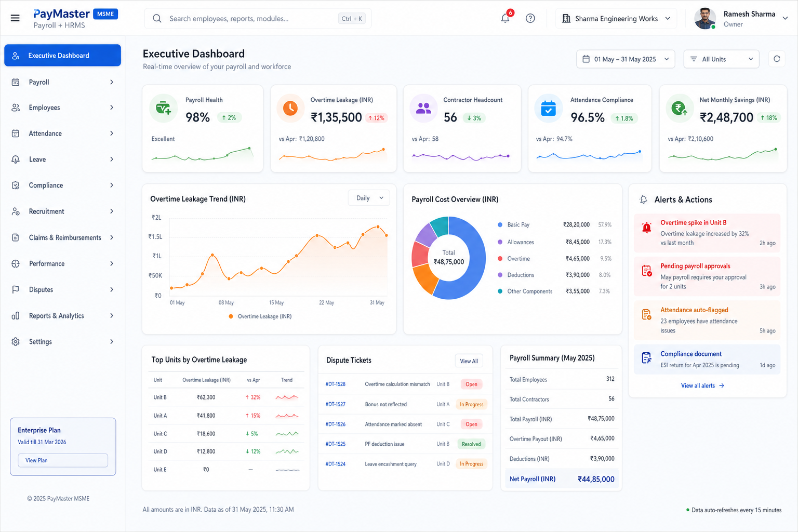
Task: Open the Sharma Engineering Works company selector
Action: pyautogui.click(x=616, y=19)
